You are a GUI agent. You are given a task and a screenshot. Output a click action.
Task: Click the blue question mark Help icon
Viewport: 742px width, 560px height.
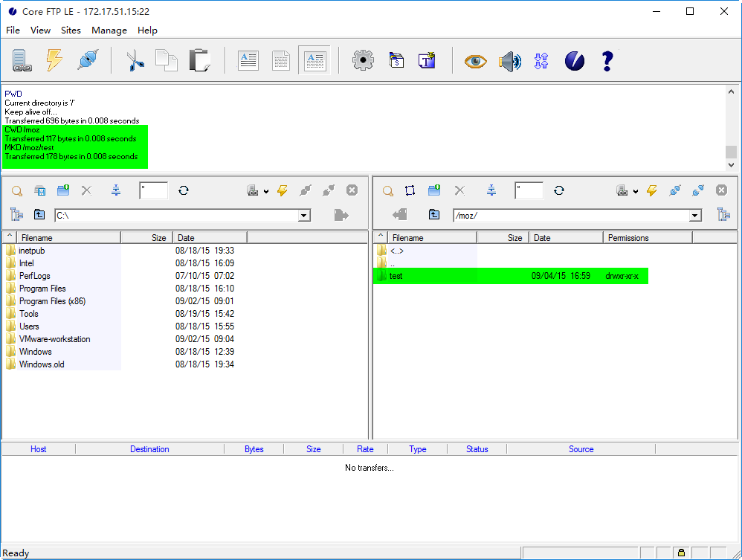pos(607,60)
